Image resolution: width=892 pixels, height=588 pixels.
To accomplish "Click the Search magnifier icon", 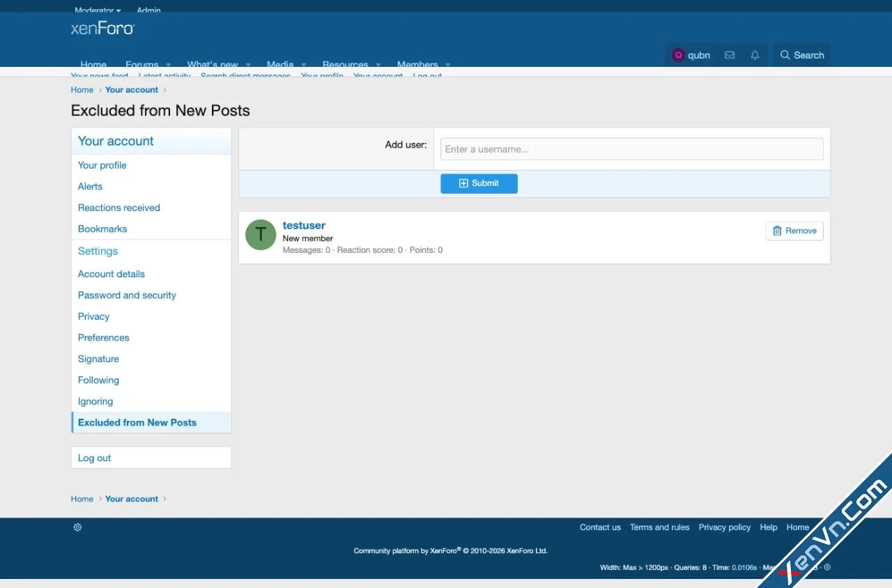I will point(784,54).
